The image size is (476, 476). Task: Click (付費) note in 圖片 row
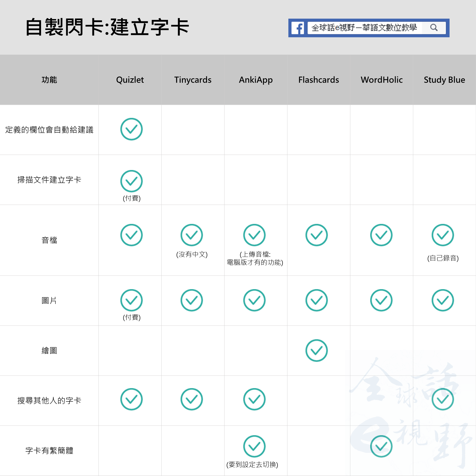pos(132,317)
